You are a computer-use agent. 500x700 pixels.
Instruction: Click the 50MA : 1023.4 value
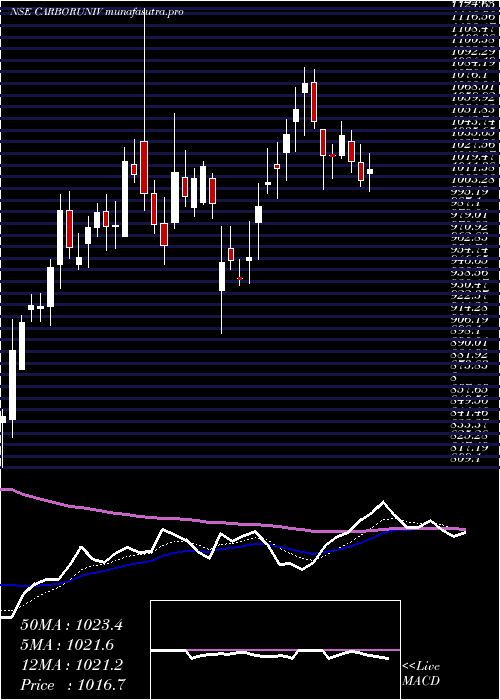(71, 625)
